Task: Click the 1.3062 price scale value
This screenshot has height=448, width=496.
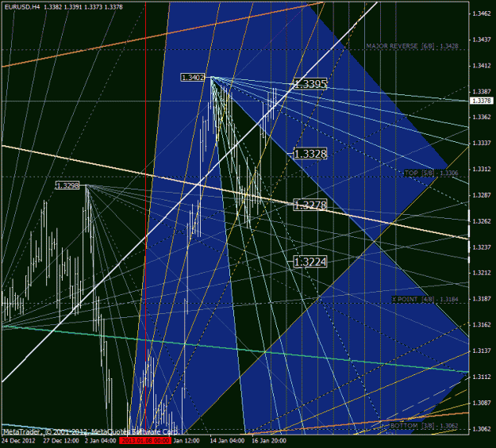Action: coord(482,429)
